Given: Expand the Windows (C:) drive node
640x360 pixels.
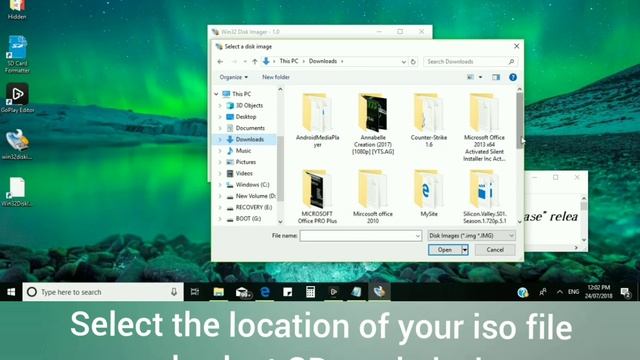Looking at the screenshot, I should (220, 185).
